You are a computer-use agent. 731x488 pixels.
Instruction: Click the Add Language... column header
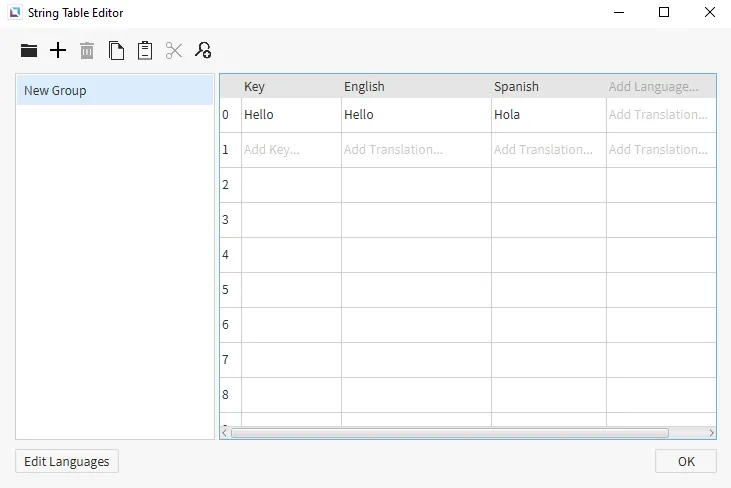pyautogui.click(x=654, y=87)
